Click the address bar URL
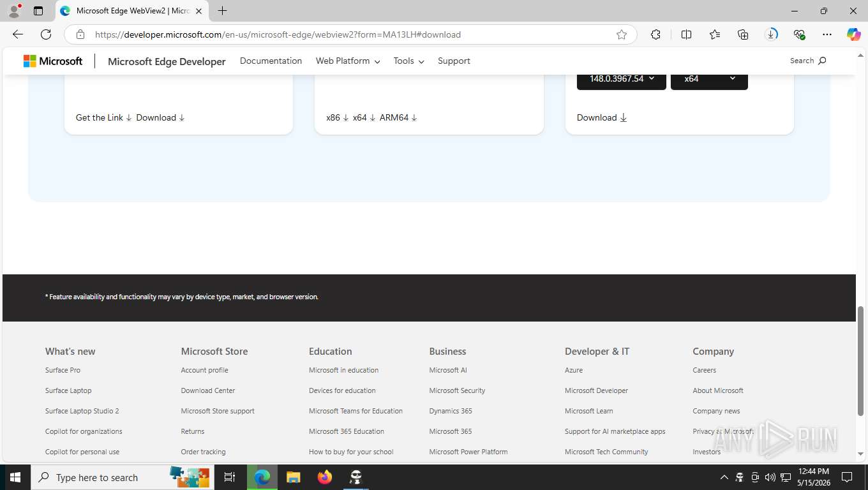Image resolution: width=868 pixels, height=490 pixels. click(278, 34)
